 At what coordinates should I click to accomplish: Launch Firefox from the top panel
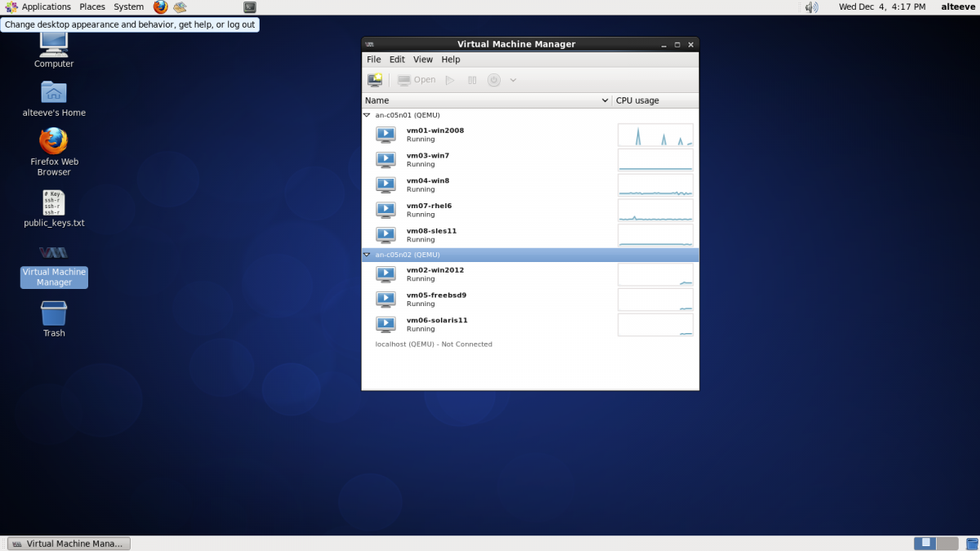click(160, 7)
